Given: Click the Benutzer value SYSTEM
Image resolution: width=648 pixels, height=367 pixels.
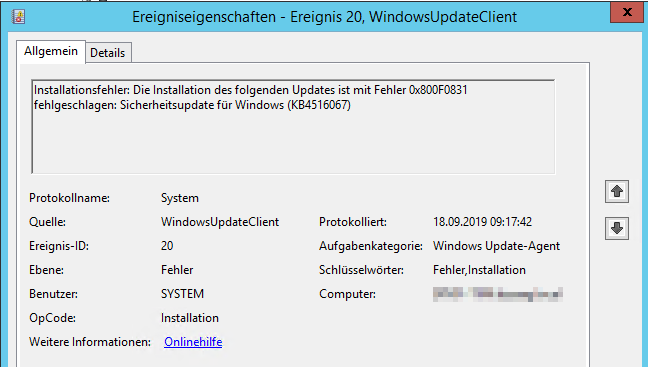Looking at the screenshot, I should click(182, 294).
